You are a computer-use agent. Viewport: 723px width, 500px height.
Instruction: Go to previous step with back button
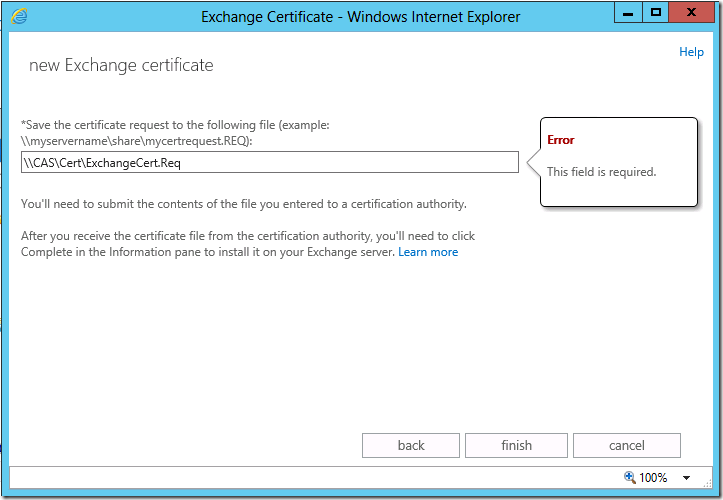point(411,446)
